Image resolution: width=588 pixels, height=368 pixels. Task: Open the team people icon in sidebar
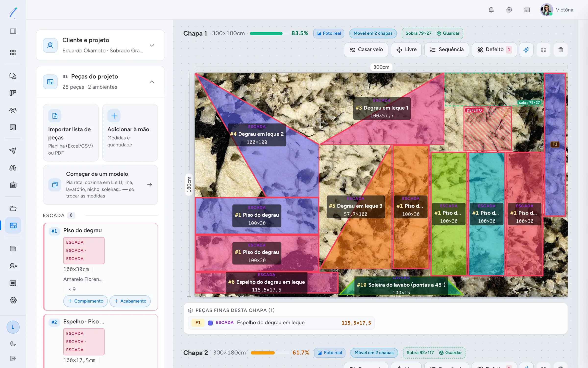coord(13,110)
